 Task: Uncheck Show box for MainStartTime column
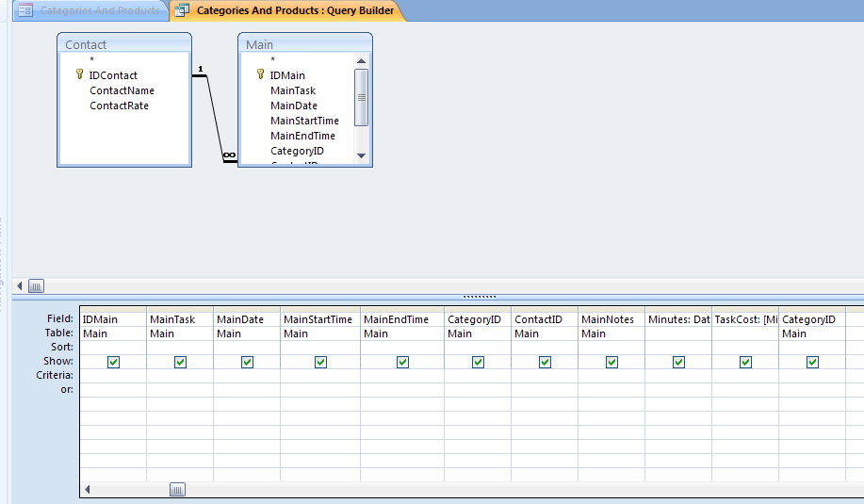tap(320, 362)
